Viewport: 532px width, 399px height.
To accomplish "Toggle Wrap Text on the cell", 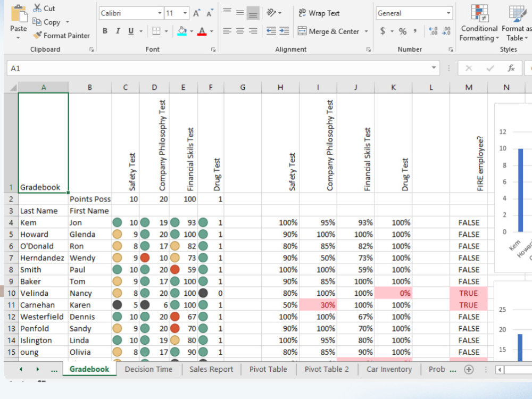I will pos(319,13).
